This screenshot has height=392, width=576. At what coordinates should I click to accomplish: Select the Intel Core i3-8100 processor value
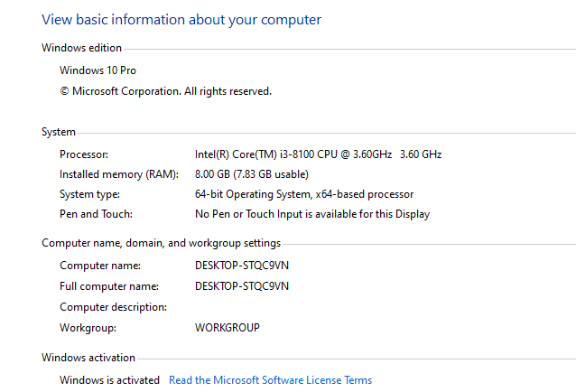click(318, 154)
